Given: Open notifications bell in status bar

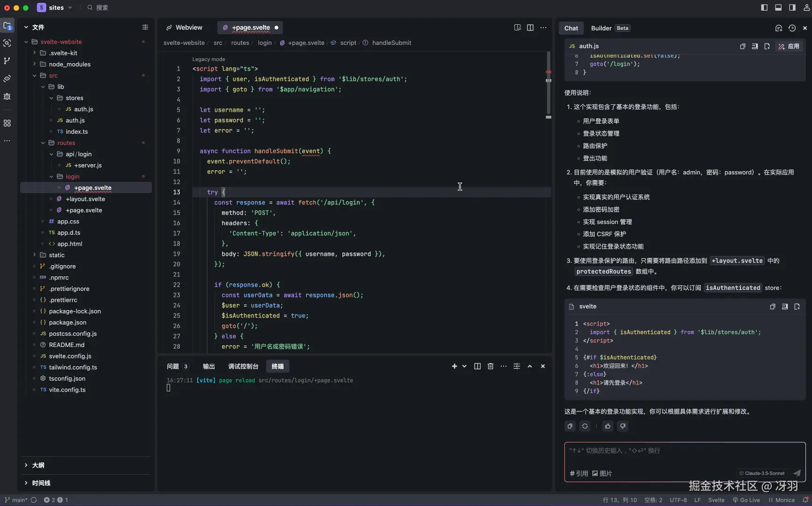Looking at the screenshot, I should [805, 500].
